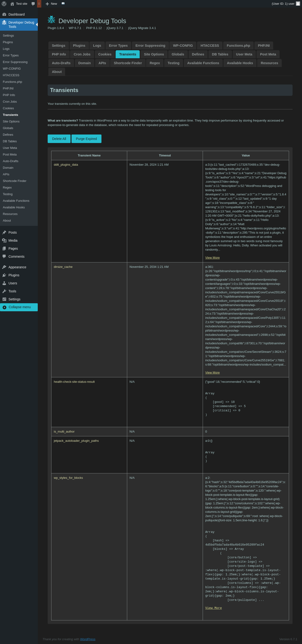Viewport: 302px width, 644px height.
Task: Open the user avatar in top right
Action: (298, 4)
